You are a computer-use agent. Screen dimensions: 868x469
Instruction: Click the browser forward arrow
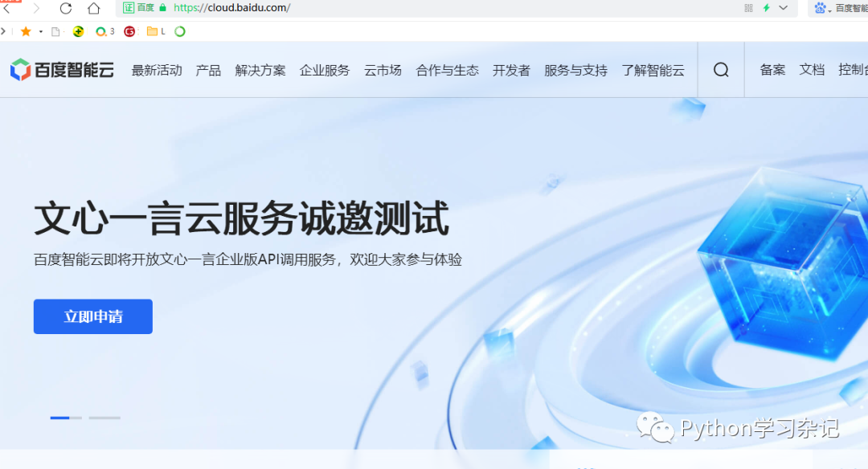tap(36, 8)
